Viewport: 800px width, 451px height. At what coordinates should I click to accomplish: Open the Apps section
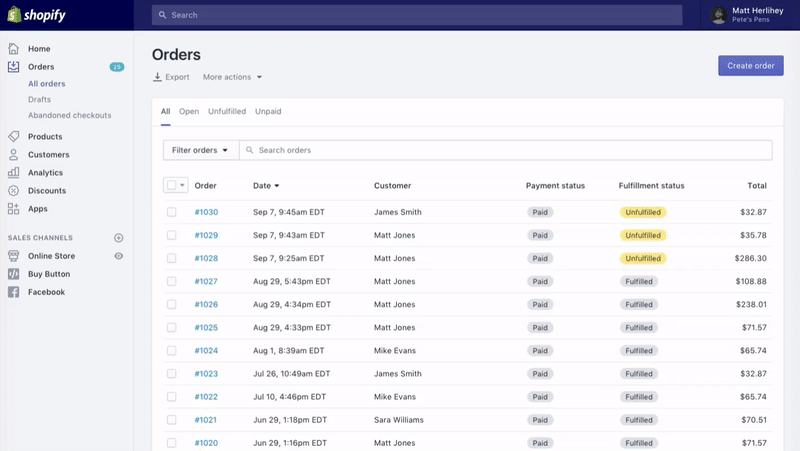tap(37, 209)
